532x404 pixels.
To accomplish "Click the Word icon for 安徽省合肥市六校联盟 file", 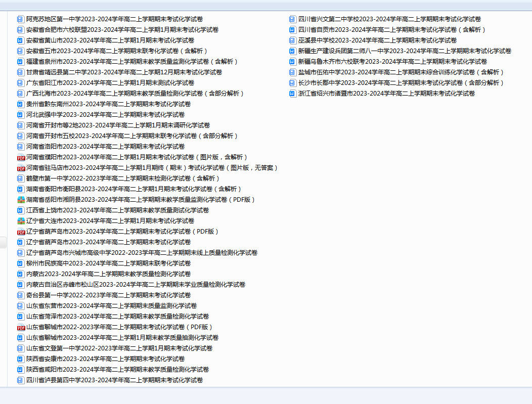I will pos(20,30).
